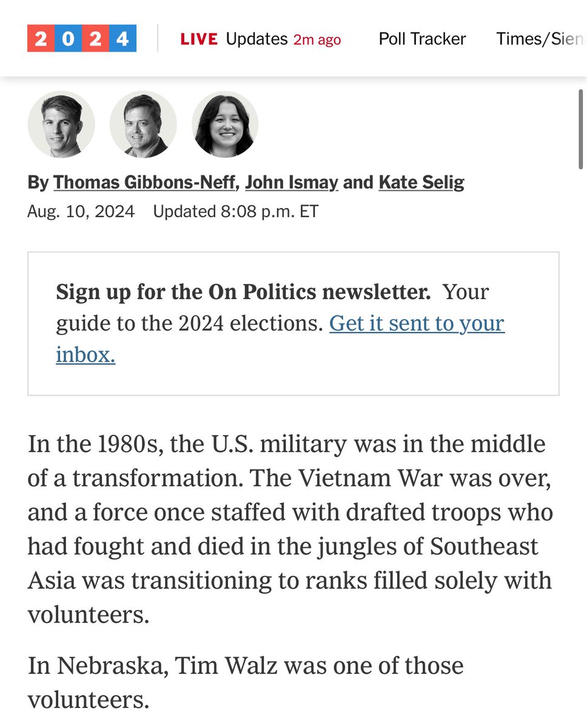This screenshot has height=728, width=587.
Task: Click "Your guide to the 2024 elections" text
Action: [189, 323]
